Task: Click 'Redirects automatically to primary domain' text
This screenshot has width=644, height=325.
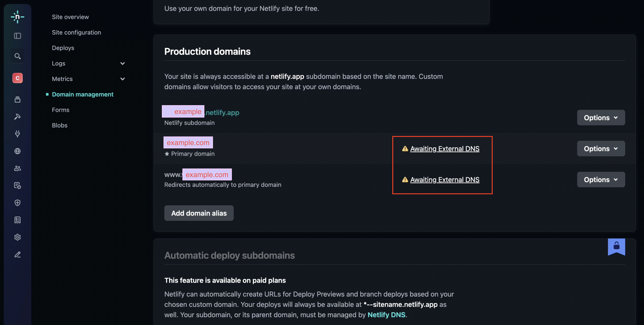Action: coord(223,185)
